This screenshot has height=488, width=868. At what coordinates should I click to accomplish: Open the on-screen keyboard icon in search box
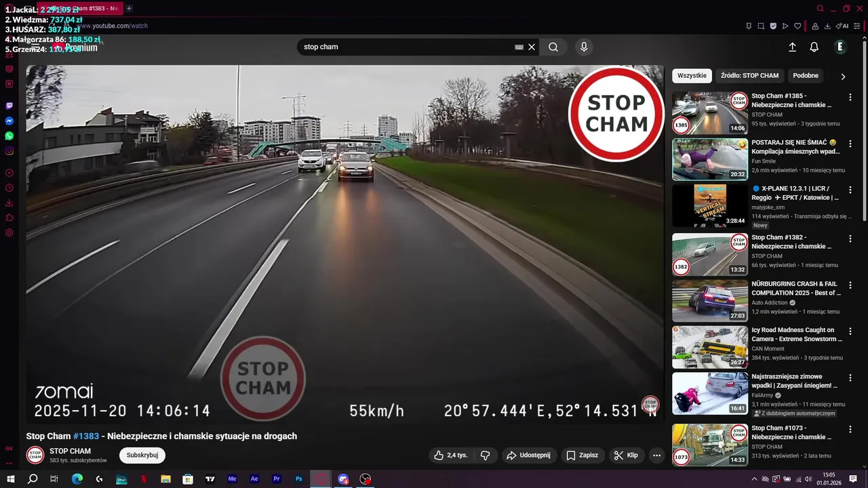[519, 47]
